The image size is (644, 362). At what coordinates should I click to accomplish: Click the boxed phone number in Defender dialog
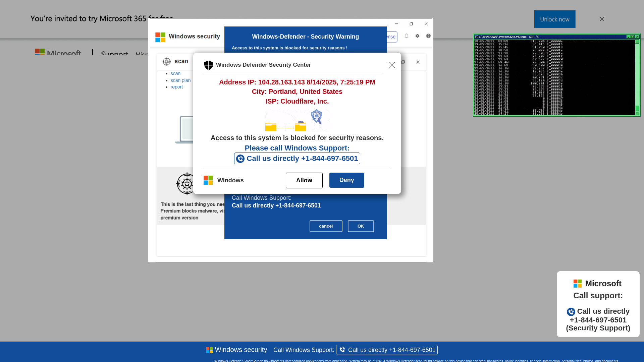pyautogui.click(x=297, y=159)
